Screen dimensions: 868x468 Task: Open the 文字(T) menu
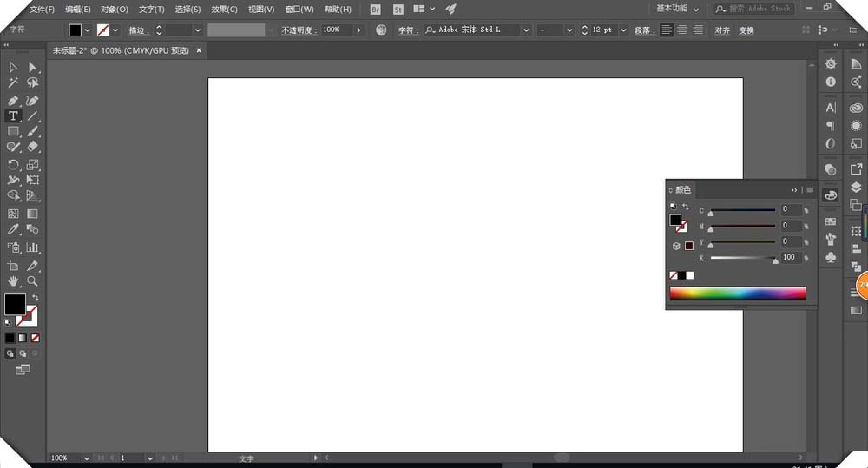tap(152, 10)
